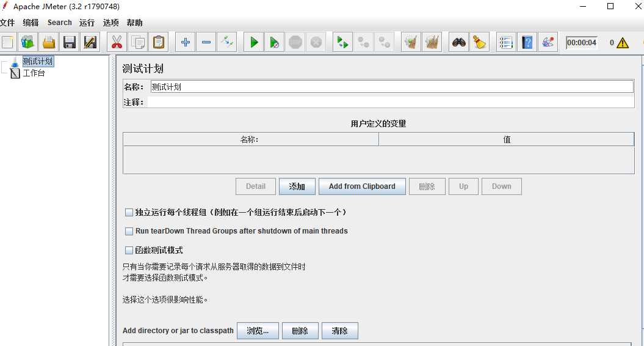644x346 pixels.
Task: Click the 注释 comment field
Action: click(x=391, y=102)
